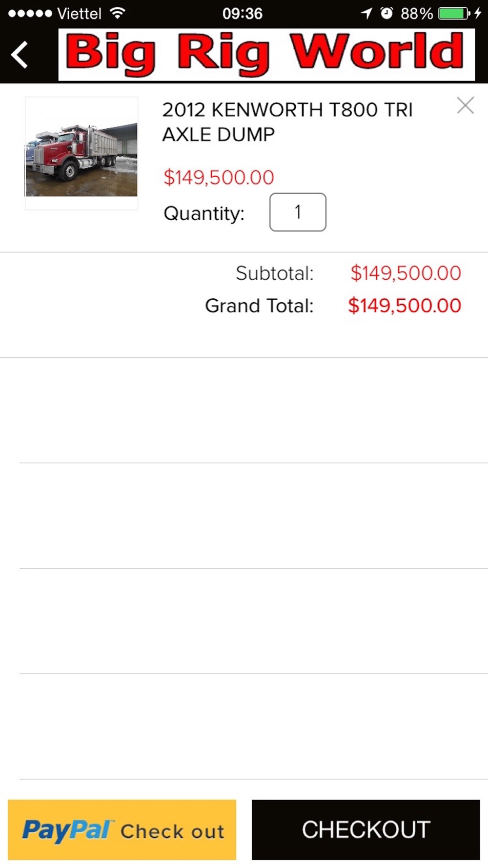Tap the location arrow status icon
Image resolution: width=488 pixels, height=868 pixels.
[366, 13]
